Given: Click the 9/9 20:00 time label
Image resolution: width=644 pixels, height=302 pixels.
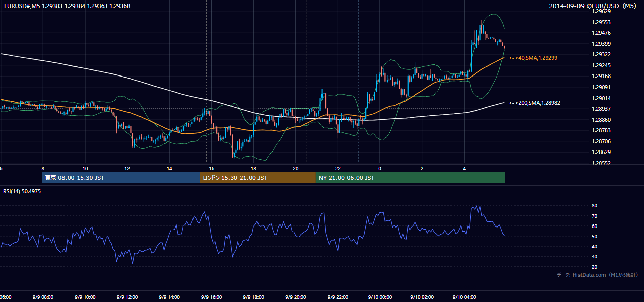Looking at the screenshot, I should coord(295,297).
